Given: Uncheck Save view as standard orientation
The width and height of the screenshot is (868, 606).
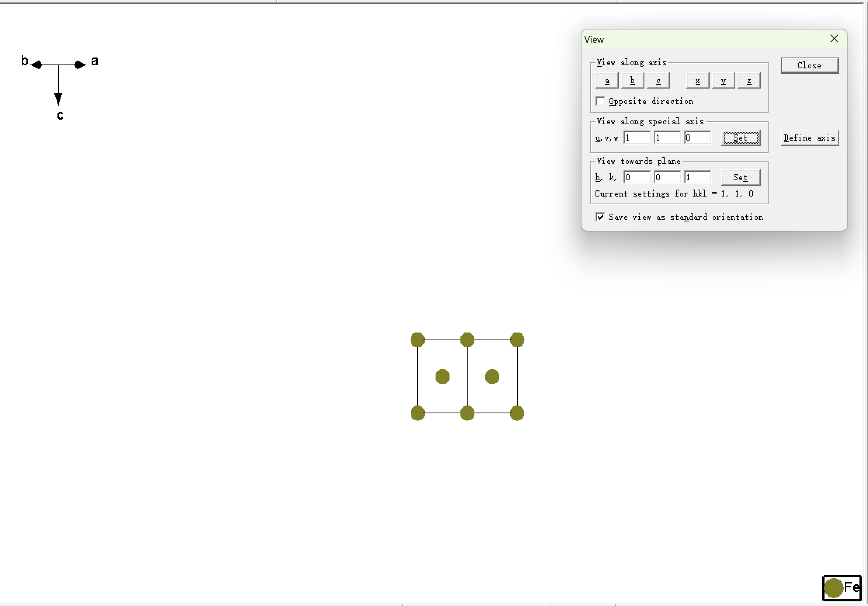Looking at the screenshot, I should tap(601, 217).
